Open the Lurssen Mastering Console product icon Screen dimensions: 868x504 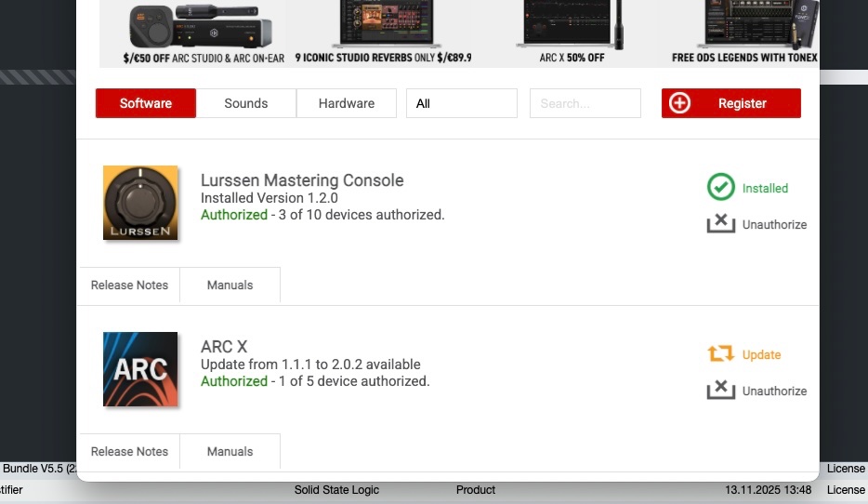tap(140, 203)
